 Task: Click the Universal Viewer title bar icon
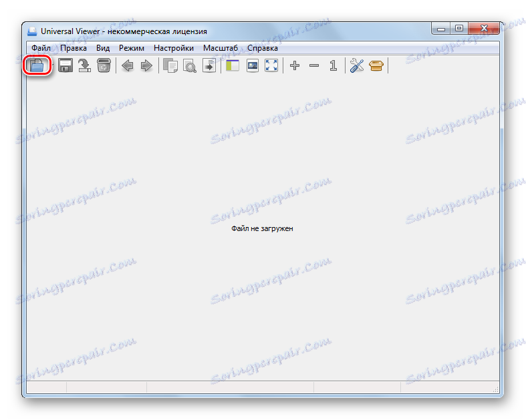[32, 31]
